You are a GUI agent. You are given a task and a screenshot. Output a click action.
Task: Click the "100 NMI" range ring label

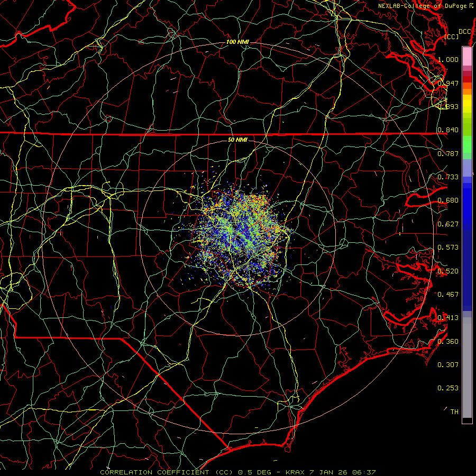coord(237,42)
